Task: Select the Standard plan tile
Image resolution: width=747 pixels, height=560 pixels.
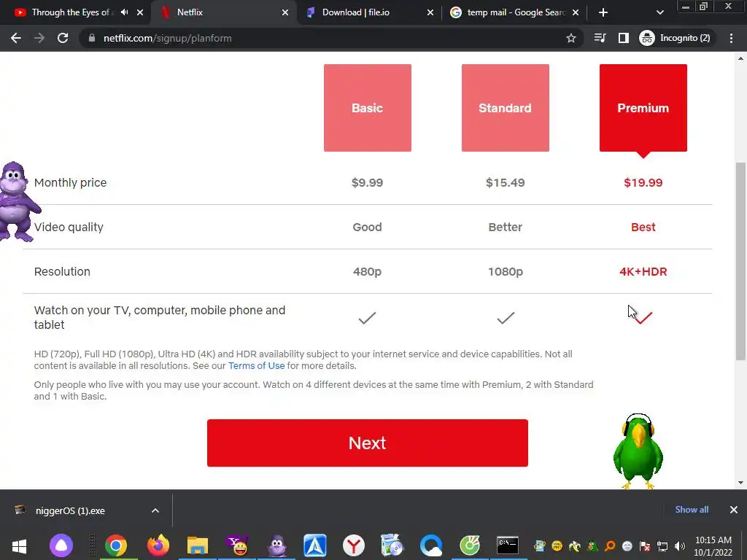Action: [505, 108]
